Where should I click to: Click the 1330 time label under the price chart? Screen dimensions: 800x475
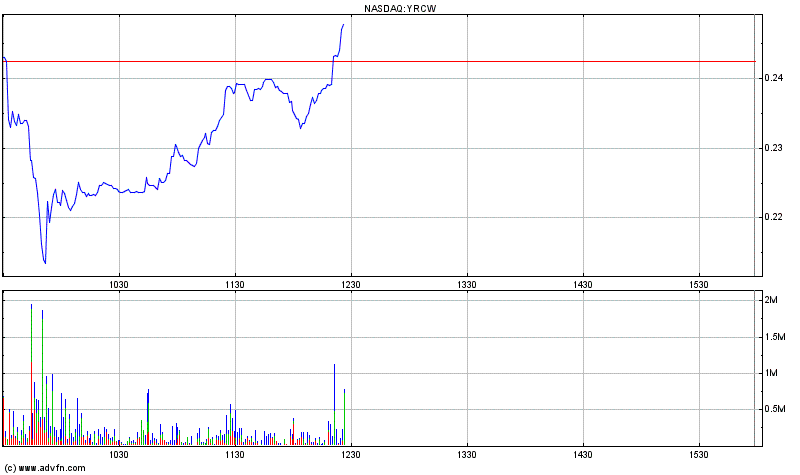click(x=467, y=284)
